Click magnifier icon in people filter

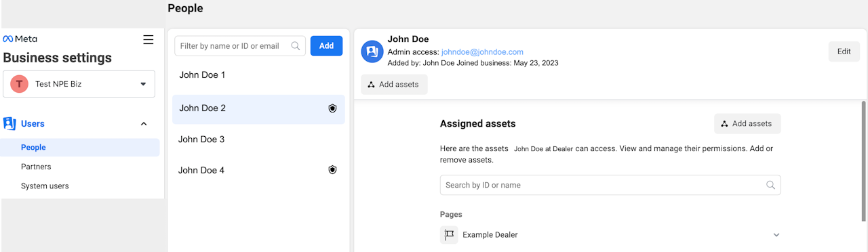pos(296,46)
